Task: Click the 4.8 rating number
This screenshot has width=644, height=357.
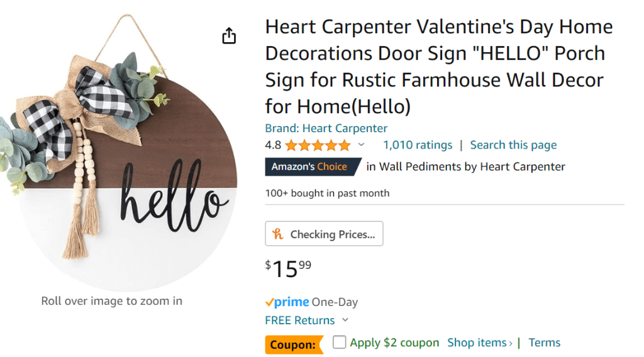Action: coord(273,145)
